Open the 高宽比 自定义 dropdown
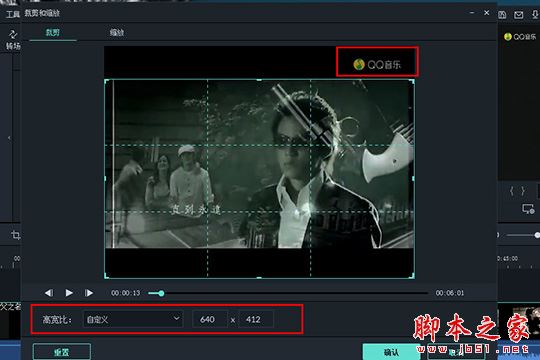540x360 pixels. tap(133, 319)
